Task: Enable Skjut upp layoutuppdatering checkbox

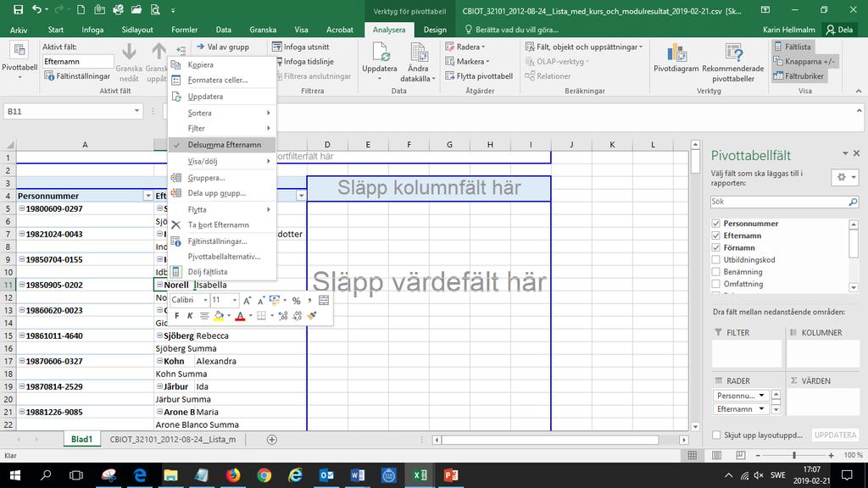Action: coord(716,435)
